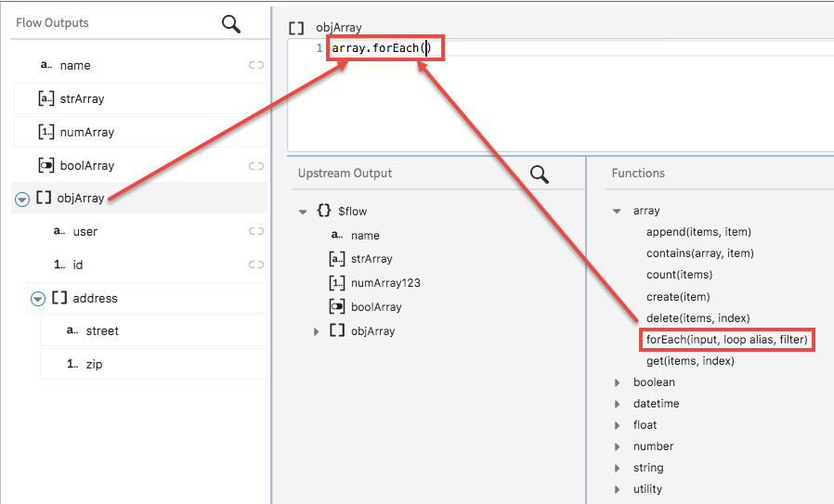Viewport: 834px width, 504px height.
Task: Expand the utility functions category
Action: [617, 489]
